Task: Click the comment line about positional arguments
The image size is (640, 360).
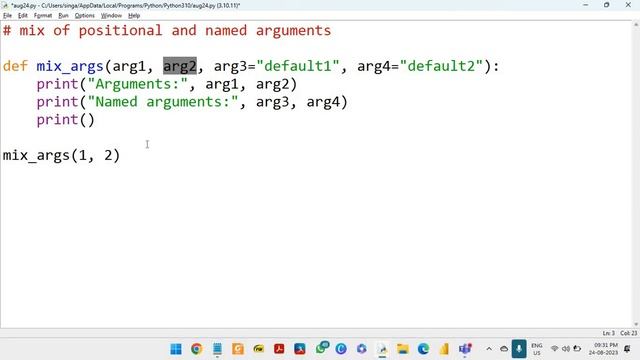Action: click(167, 31)
